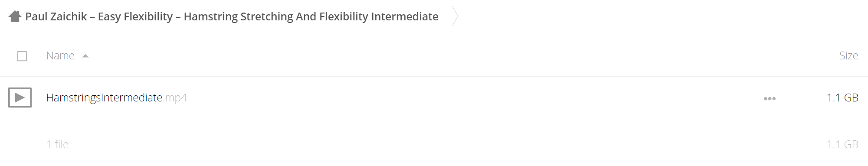Image resolution: width=868 pixels, height=166 pixels.
Task: Go to the Home folder icon
Action: [15, 16]
